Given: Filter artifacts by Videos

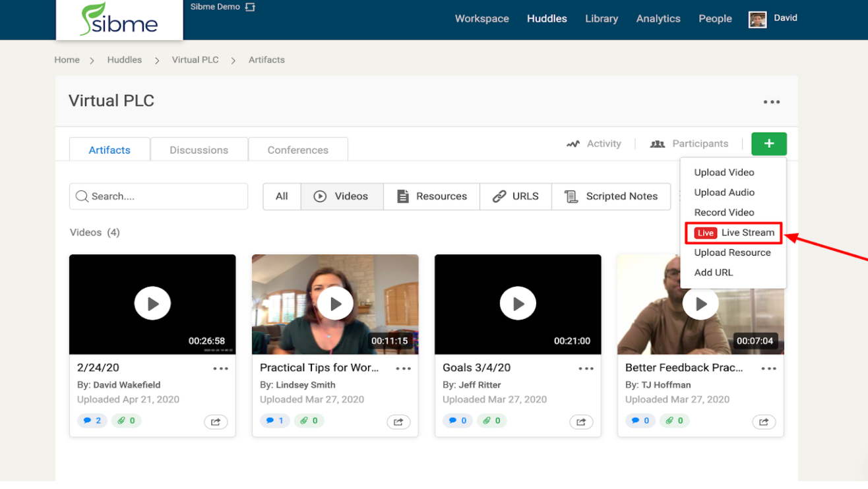Looking at the screenshot, I should tap(342, 196).
